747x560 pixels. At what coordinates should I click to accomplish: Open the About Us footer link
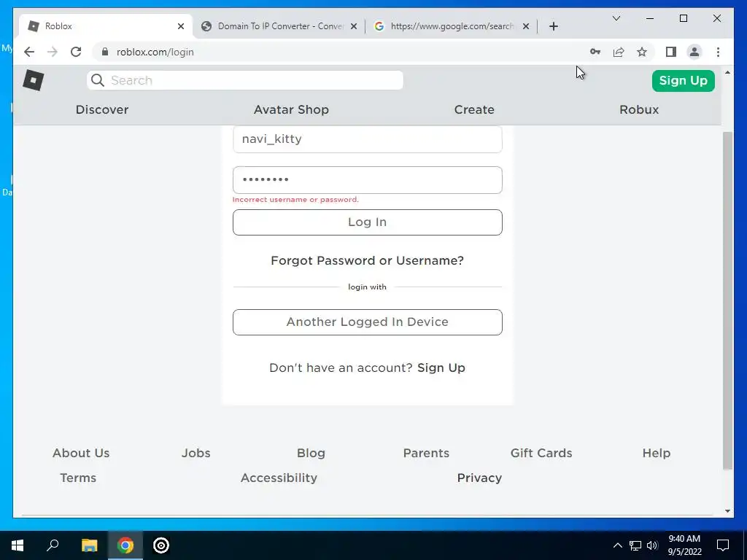(81, 453)
